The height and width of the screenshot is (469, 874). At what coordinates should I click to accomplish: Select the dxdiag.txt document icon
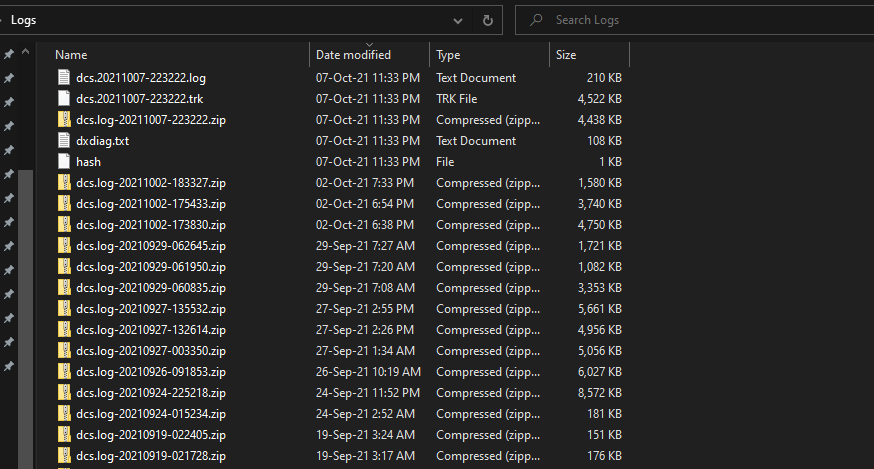point(64,141)
